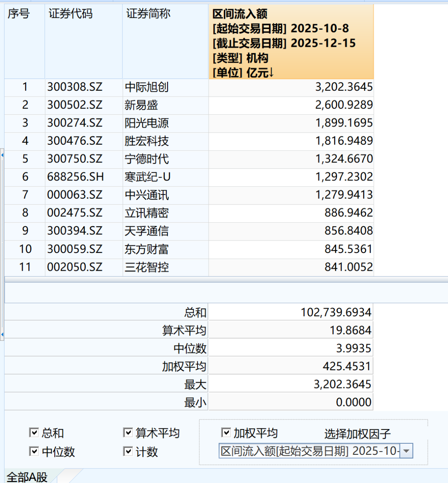
Task: Toggle the 算术平均 checkbox
Action: click(128, 433)
